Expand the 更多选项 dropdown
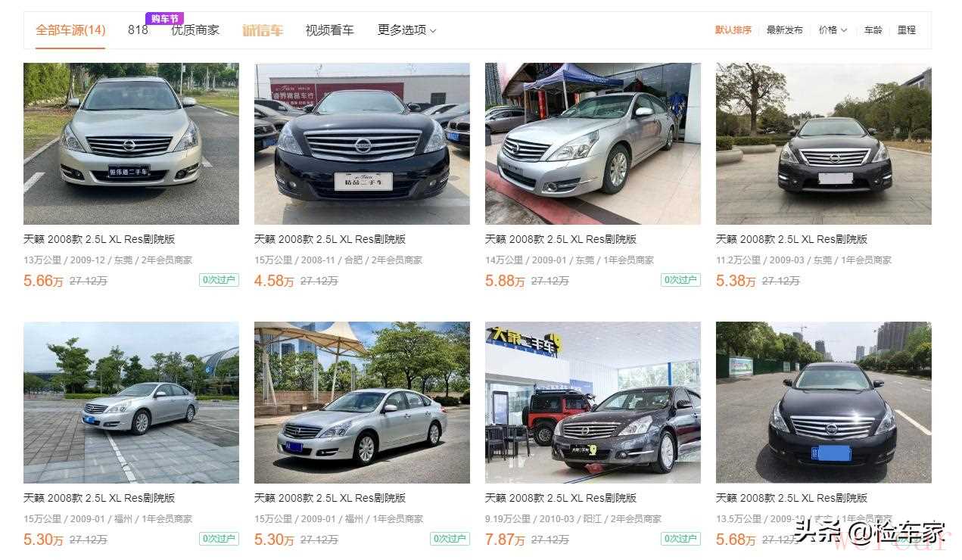The height and width of the screenshot is (560, 962). (x=407, y=30)
